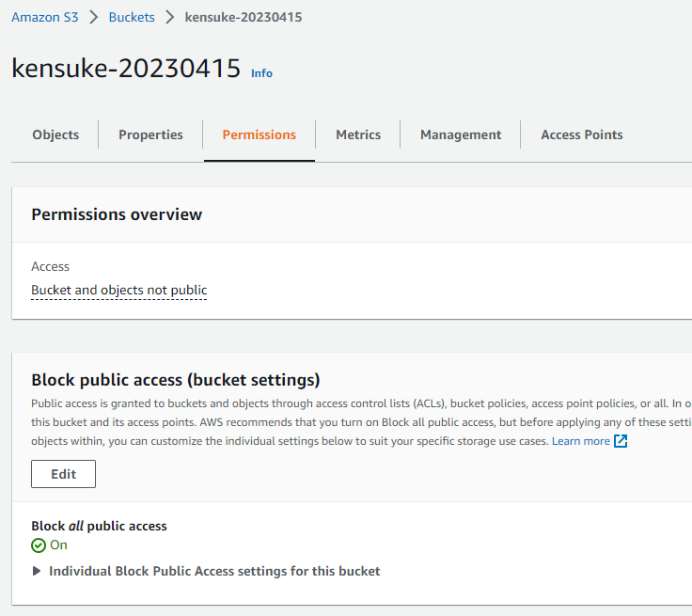The width and height of the screenshot is (692, 616).
Task: Open the Management tab
Action: click(461, 134)
